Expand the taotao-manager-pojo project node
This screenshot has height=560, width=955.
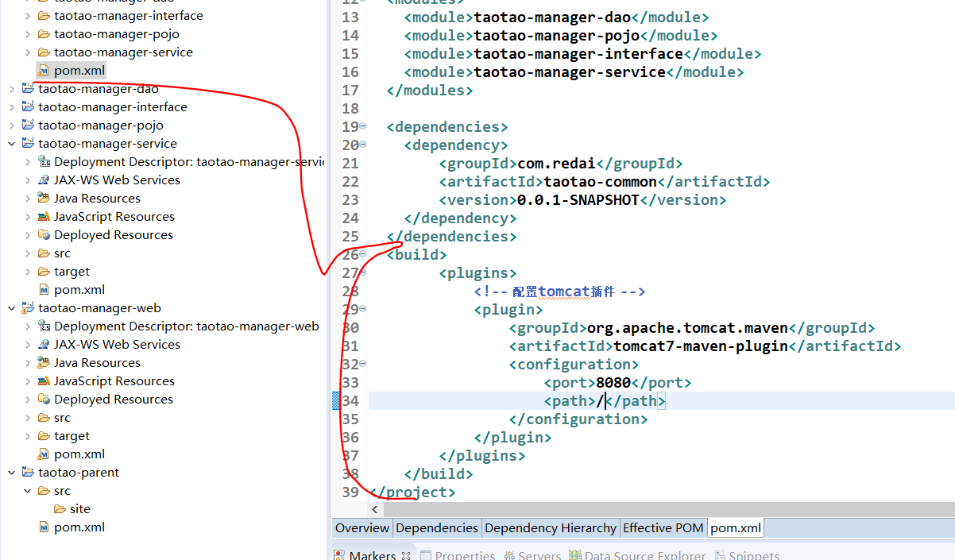click(x=11, y=126)
